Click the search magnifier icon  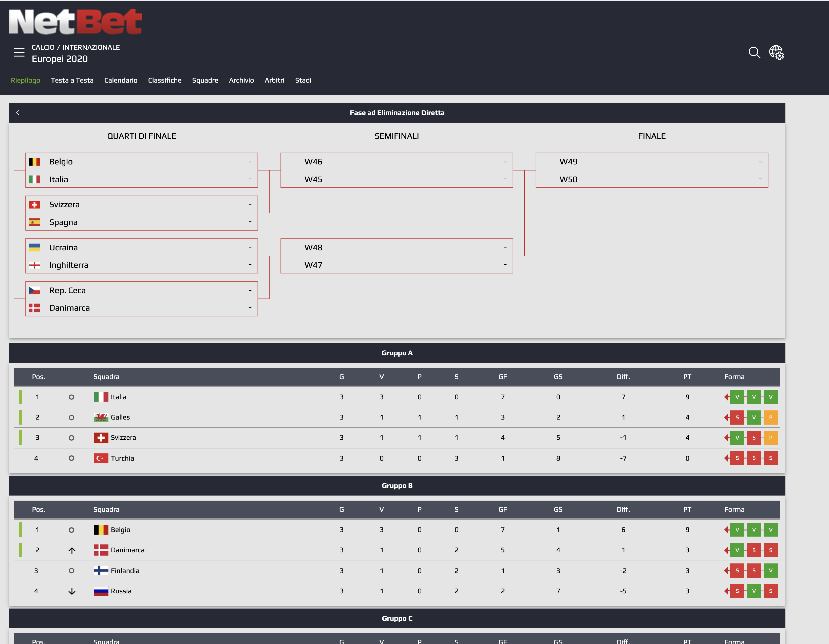point(755,53)
